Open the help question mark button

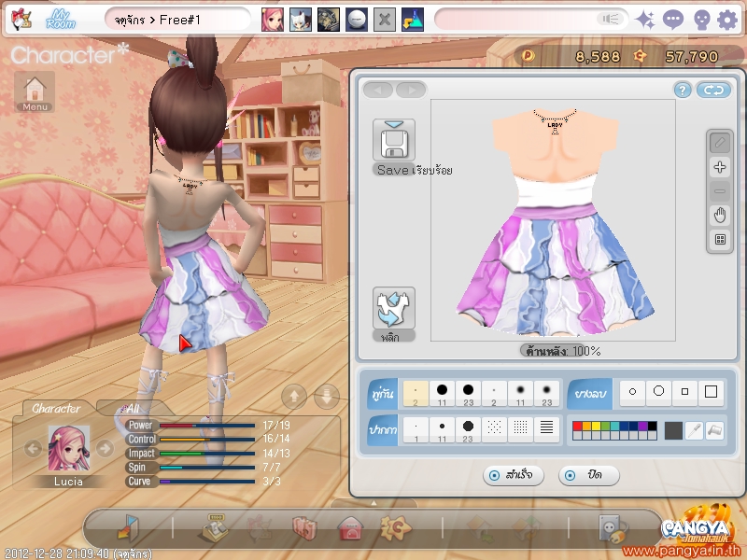[683, 90]
